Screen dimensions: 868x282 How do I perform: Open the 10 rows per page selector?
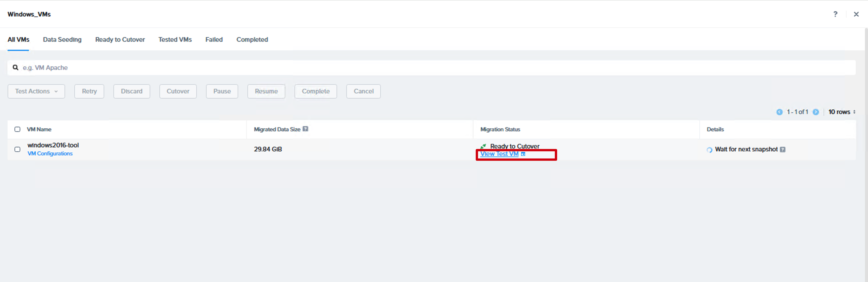[842, 112]
